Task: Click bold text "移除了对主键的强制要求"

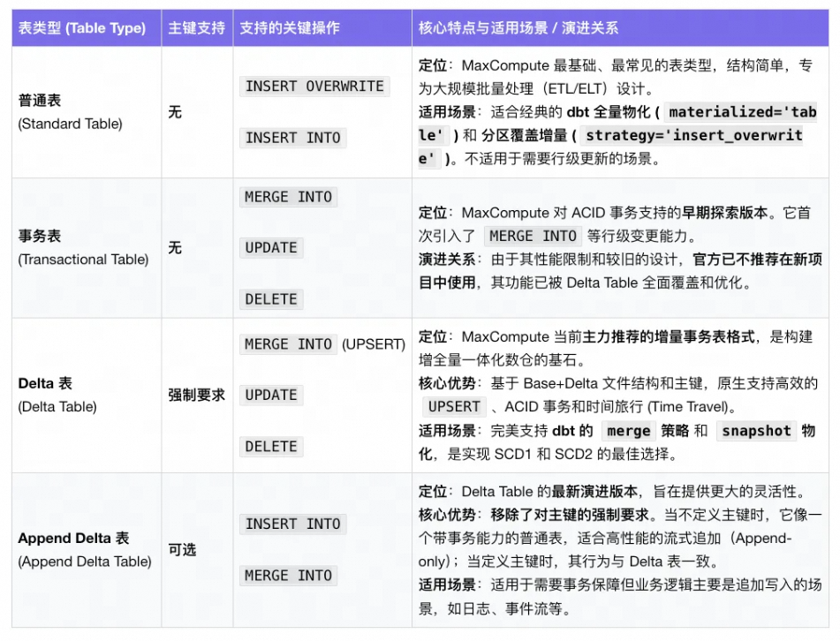Action: pos(570,515)
